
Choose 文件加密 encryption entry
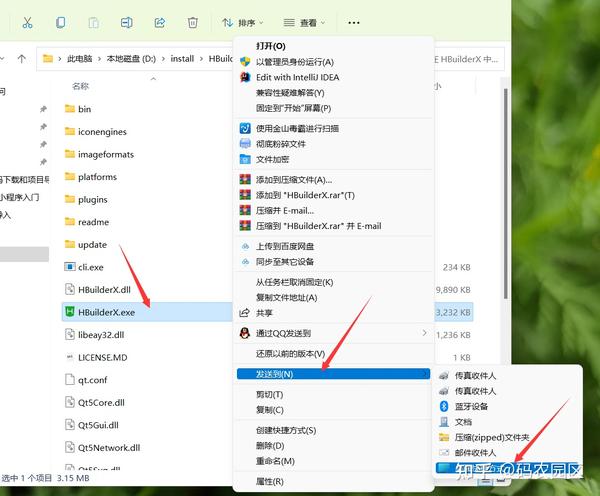coord(334,159)
